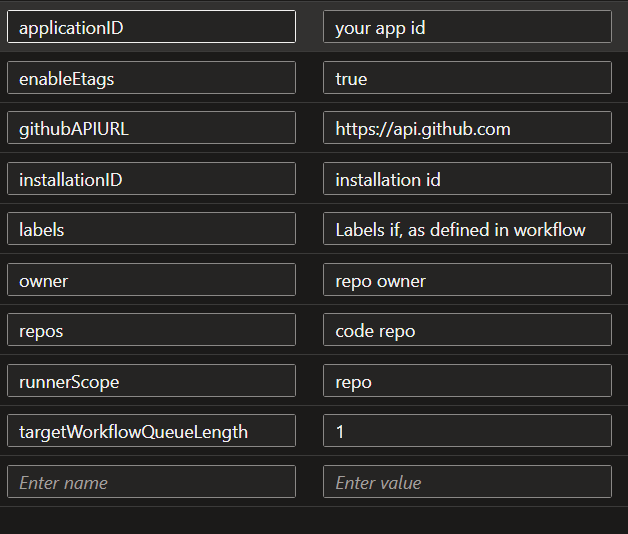Focus the empty 'Enter name' field

pyautogui.click(x=151, y=482)
